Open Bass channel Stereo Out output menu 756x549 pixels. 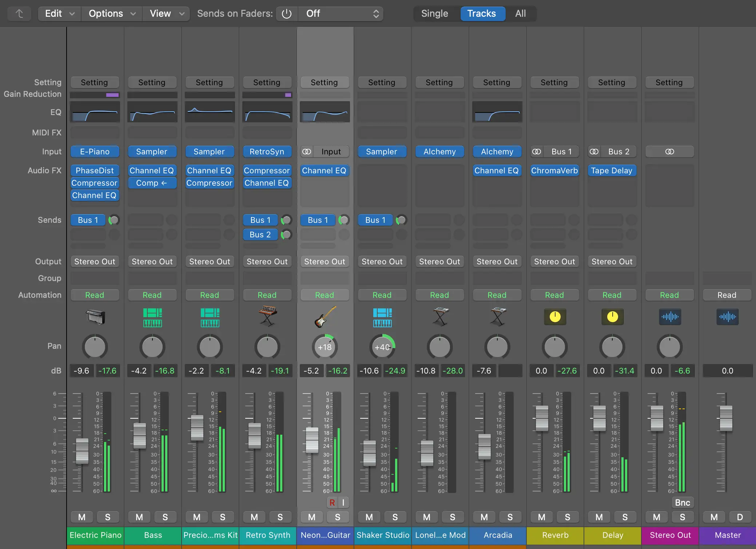152,261
